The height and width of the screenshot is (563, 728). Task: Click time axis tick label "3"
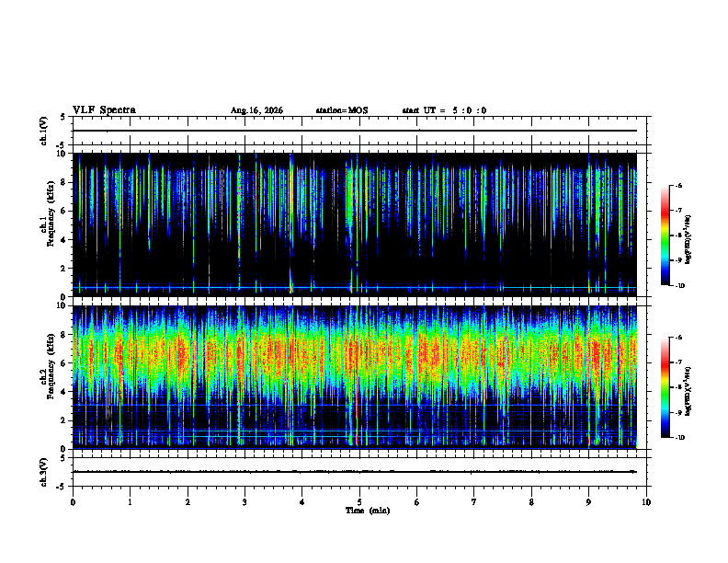245,502
